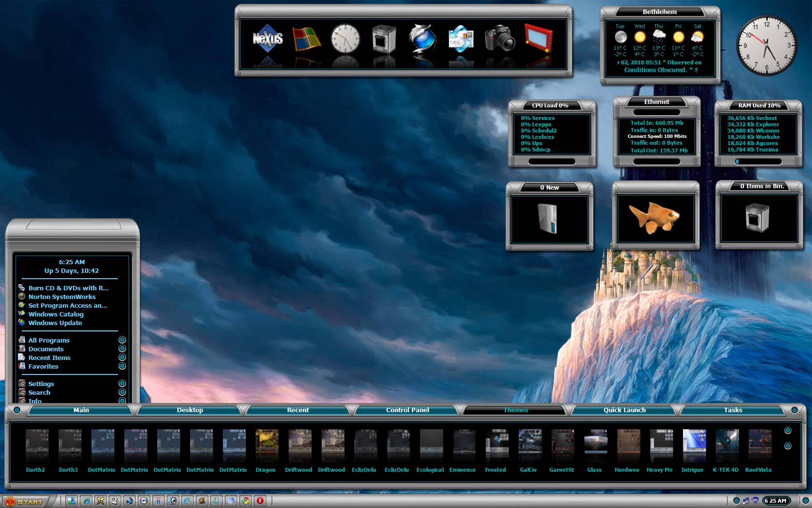The image size is (812, 508).
Task: Click the Show Desktop icon in the taskbar
Action: tap(71, 501)
